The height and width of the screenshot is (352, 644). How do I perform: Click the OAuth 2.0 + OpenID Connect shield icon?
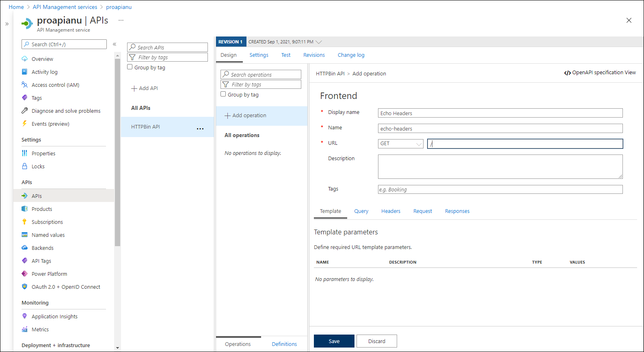[24, 287]
